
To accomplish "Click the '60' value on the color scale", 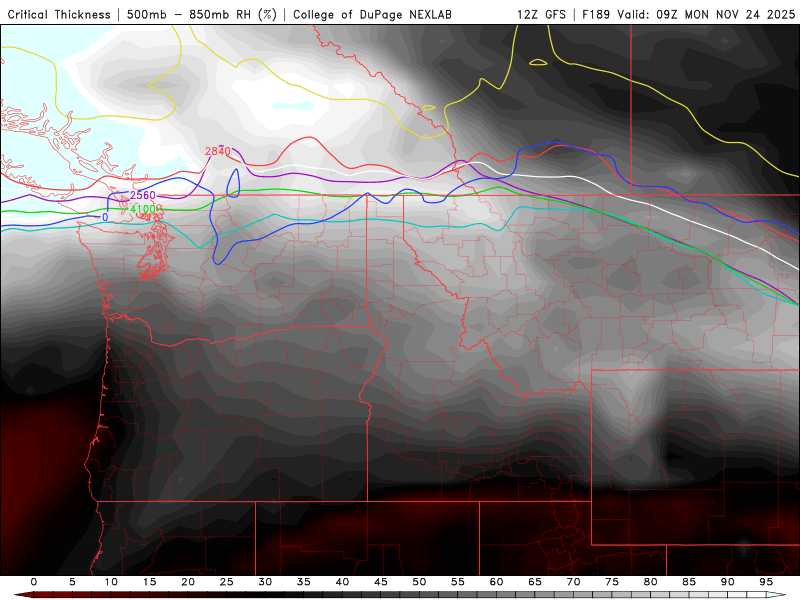I will (x=496, y=582).
